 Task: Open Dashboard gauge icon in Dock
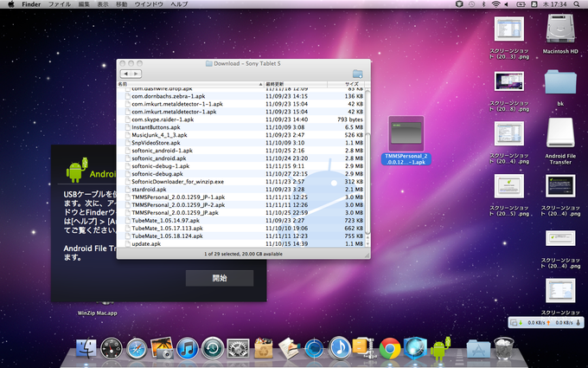click(112, 348)
